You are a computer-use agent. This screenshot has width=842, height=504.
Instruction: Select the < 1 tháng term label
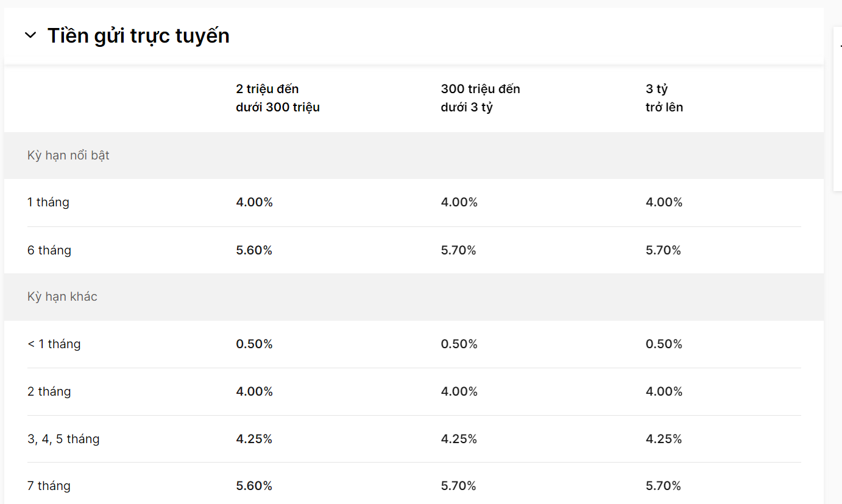pos(54,344)
